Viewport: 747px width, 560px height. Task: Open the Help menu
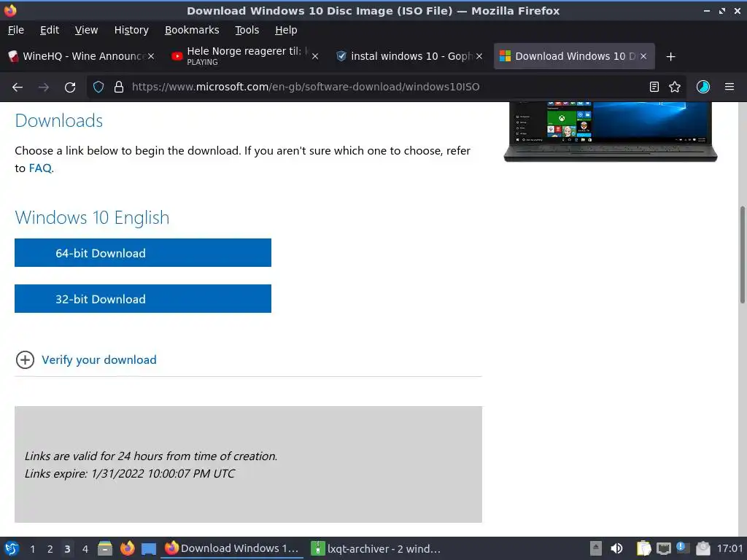[x=286, y=30]
